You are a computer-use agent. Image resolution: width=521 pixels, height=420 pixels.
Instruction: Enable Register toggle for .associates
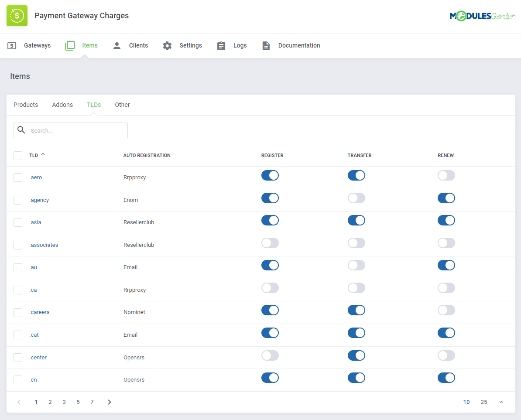(x=270, y=242)
